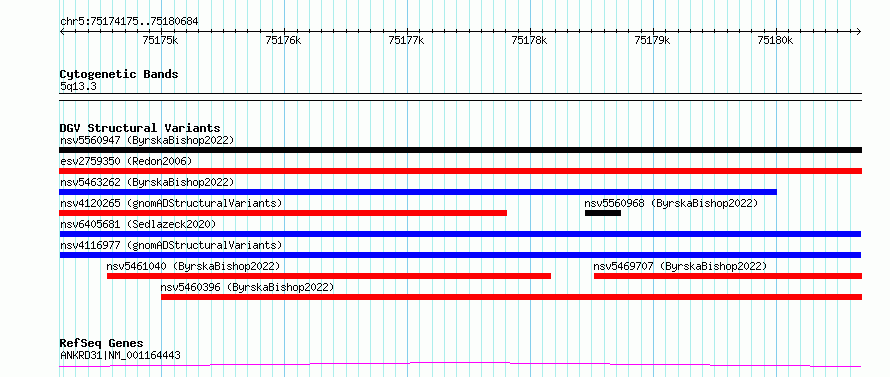Click the nsv5560947 (ByrskaBishop2022) label

[147, 140]
